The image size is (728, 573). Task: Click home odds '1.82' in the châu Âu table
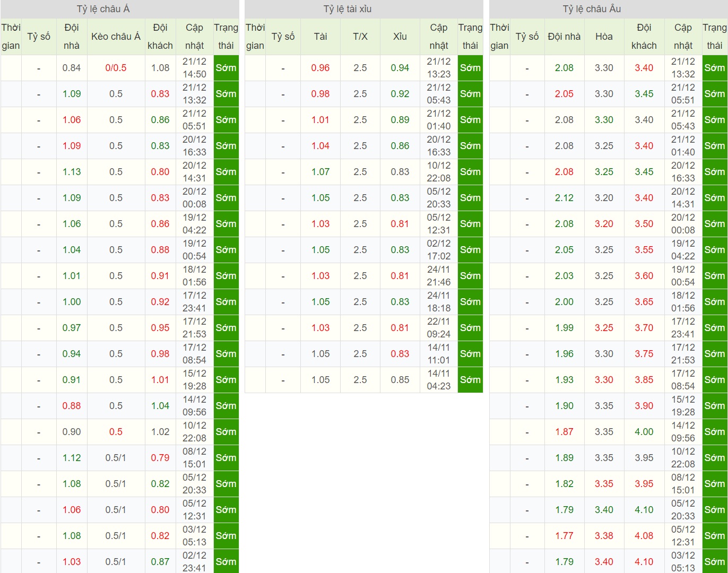[564, 484]
